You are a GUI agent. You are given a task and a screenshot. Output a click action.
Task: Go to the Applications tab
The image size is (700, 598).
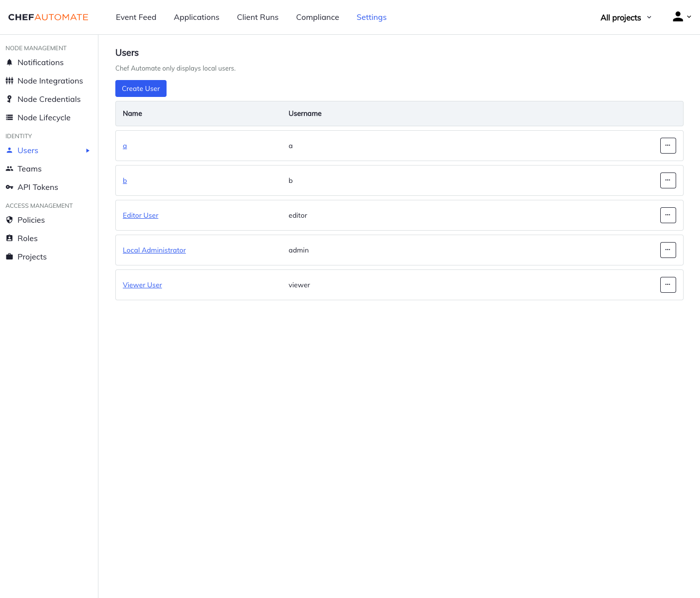click(196, 17)
